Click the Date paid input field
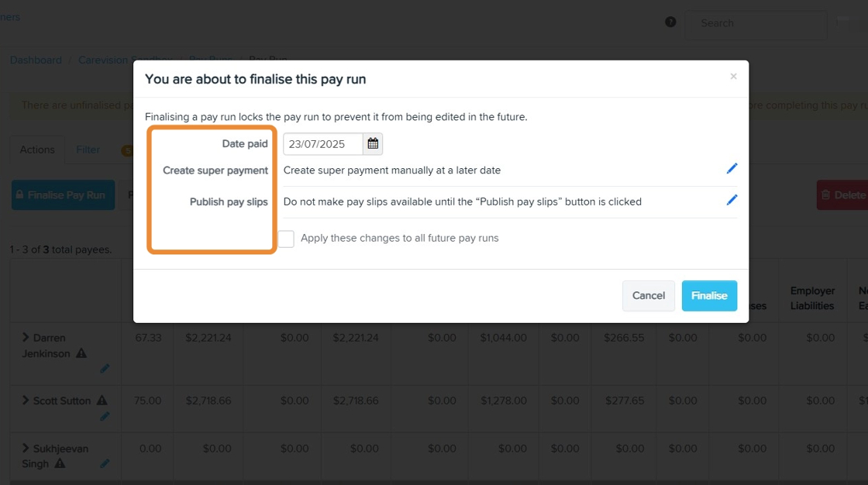 click(x=322, y=144)
